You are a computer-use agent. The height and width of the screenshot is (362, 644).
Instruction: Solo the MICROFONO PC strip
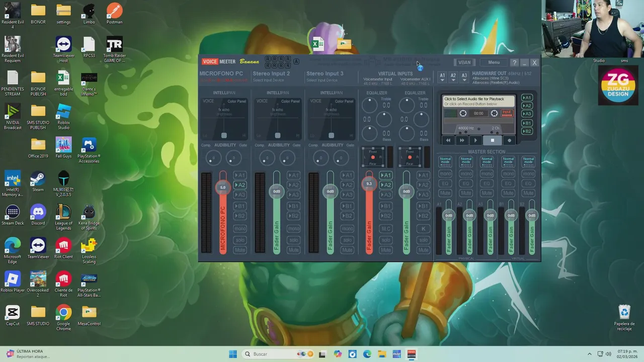pos(240,240)
